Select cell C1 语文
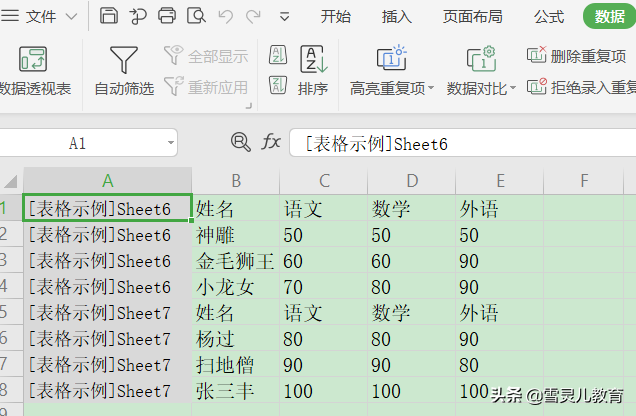 tap(324, 208)
